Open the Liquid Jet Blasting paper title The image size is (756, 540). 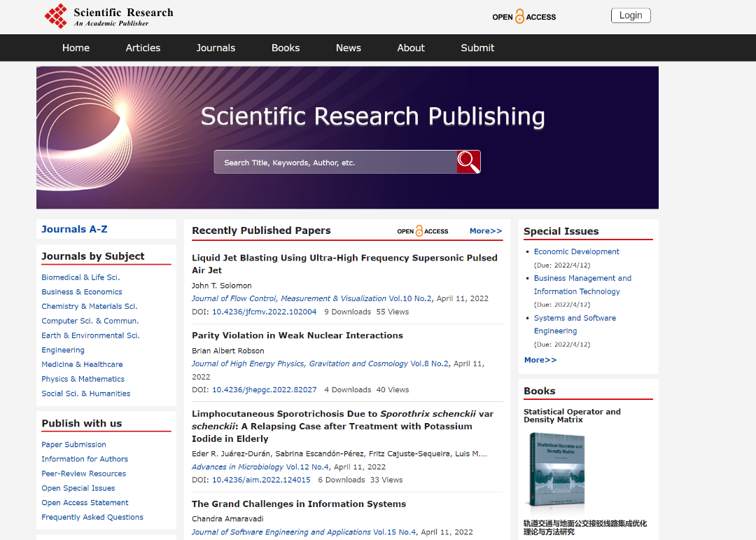(344, 264)
